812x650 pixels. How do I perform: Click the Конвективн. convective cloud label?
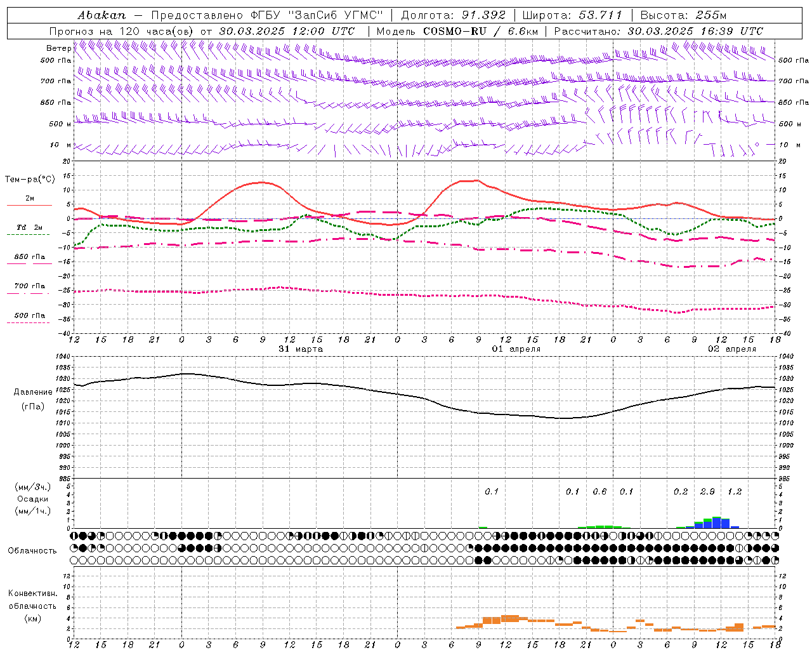(32, 594)
